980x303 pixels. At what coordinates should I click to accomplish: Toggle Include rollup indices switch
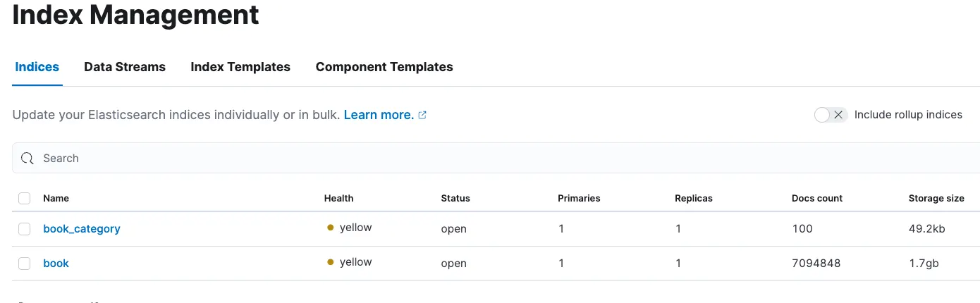click(830, 115)
